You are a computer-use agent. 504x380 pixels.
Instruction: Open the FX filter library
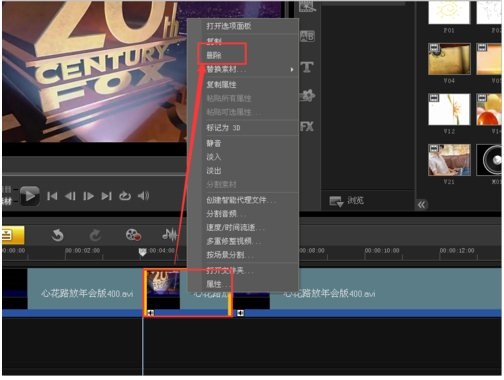coord(307,127)
